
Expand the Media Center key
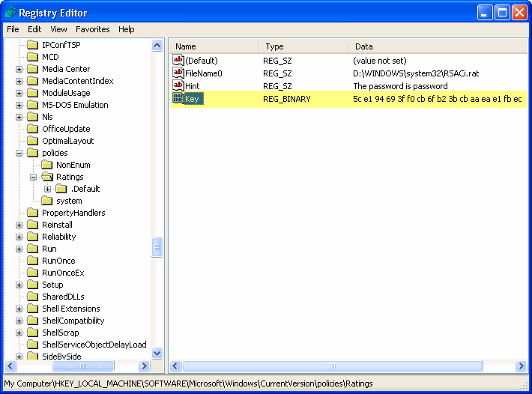[19, 69]
